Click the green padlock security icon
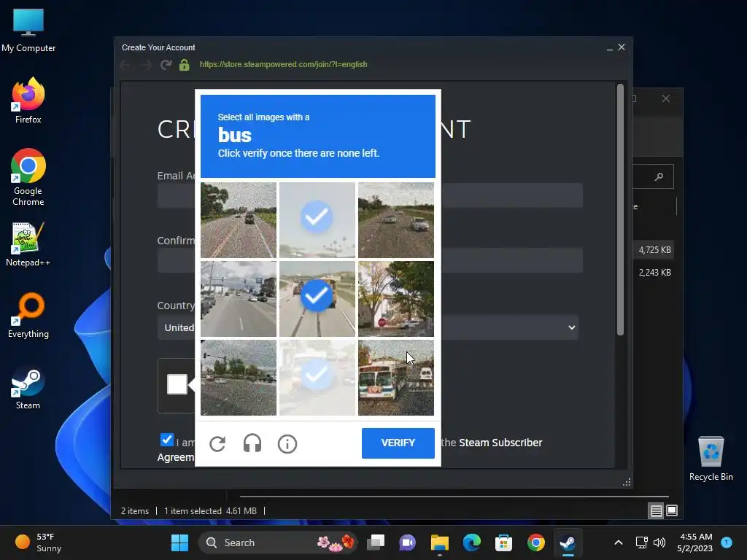The width and height of the screenshot is (747, 560). [185, 64]
